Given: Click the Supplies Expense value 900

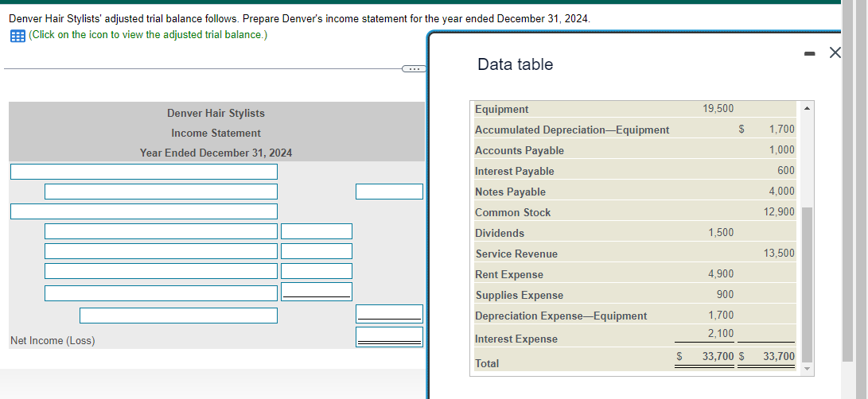Looking at the screenshot, I should 725,294.
